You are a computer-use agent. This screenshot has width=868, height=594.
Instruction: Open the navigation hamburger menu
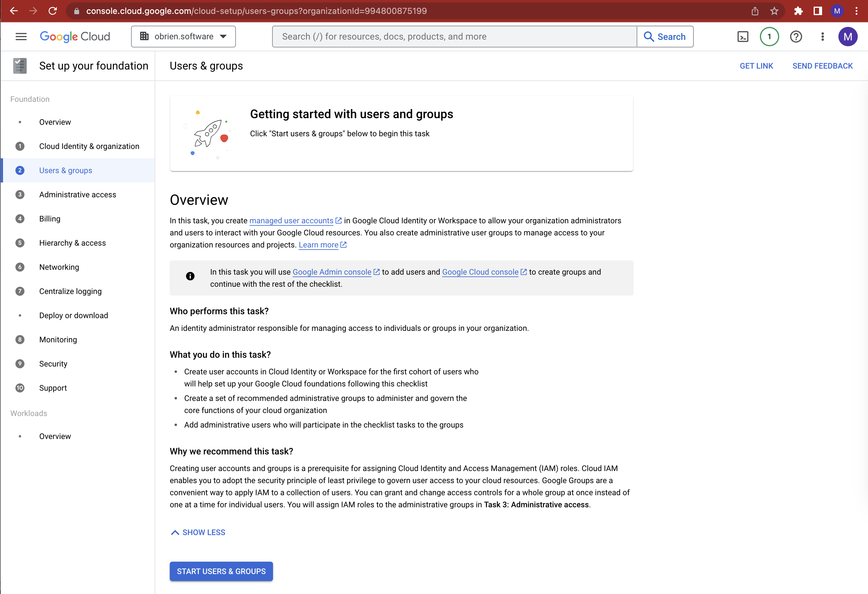click(x=21, y=36)
